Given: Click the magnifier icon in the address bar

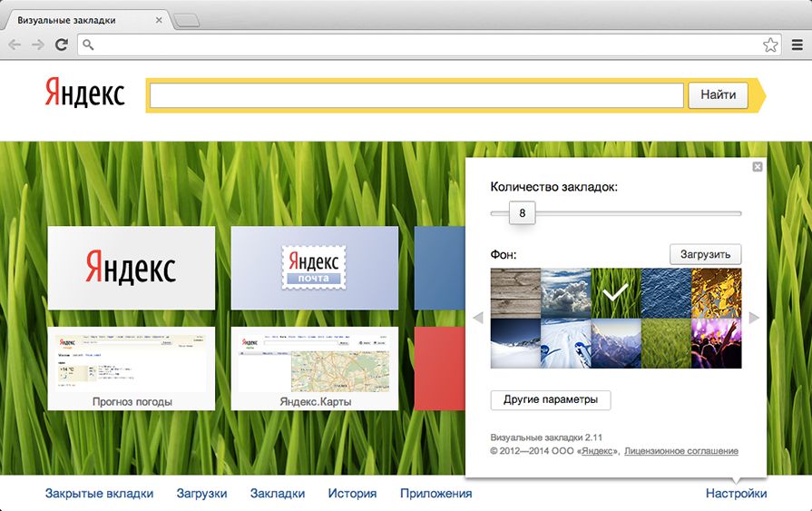Looking at the screenshot, I should 89,45.
